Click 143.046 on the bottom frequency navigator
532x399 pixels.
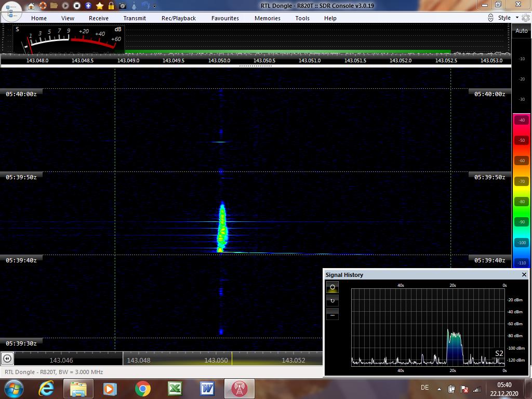click(x=61, y=361)
